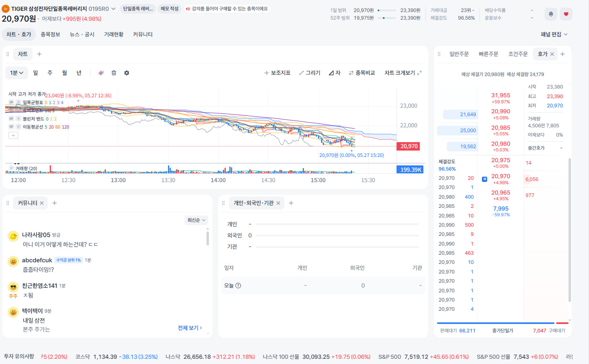
Task: Click the order book scrollbar
Action: [x=569, y=230]
